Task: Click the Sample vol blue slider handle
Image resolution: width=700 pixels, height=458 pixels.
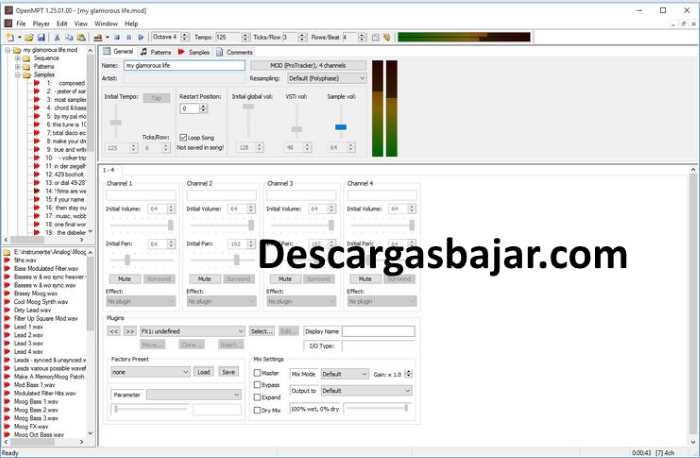Action: tap(341, 127)
